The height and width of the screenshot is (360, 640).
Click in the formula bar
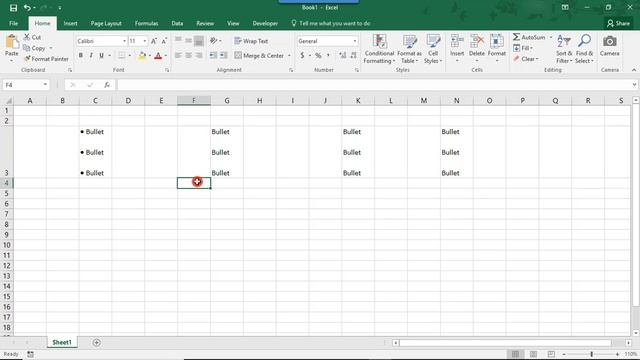click(x=373, y=85)
